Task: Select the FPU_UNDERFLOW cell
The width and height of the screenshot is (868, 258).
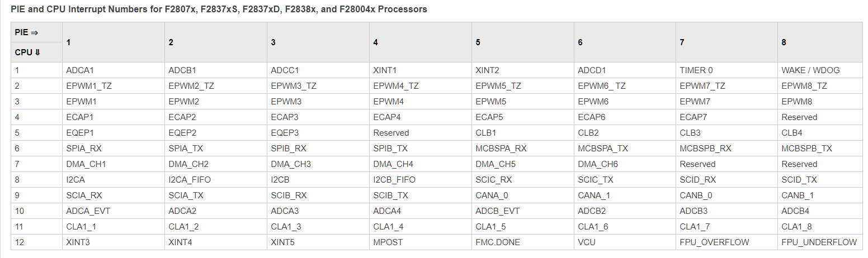Action: pyautogui.click(x=819, y=242)
